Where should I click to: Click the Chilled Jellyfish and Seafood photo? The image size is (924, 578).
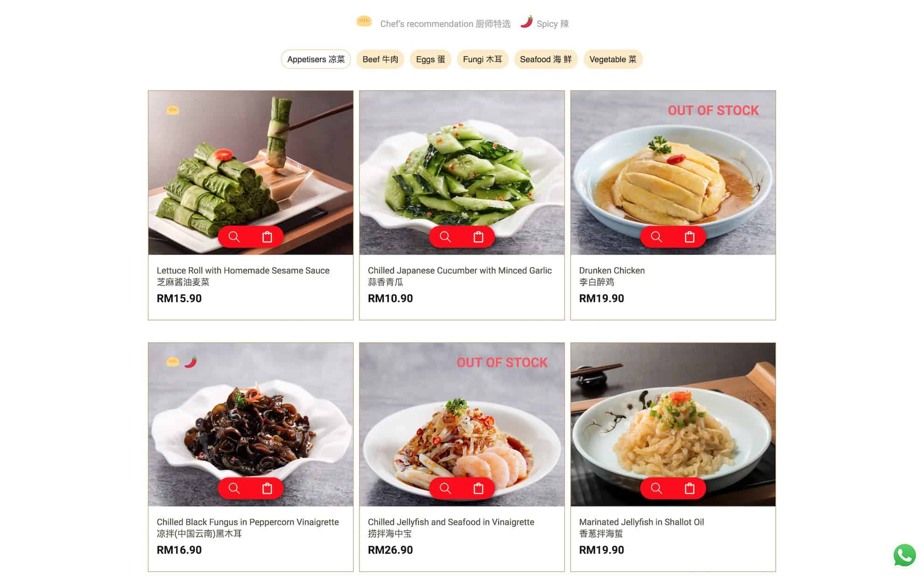462,424
